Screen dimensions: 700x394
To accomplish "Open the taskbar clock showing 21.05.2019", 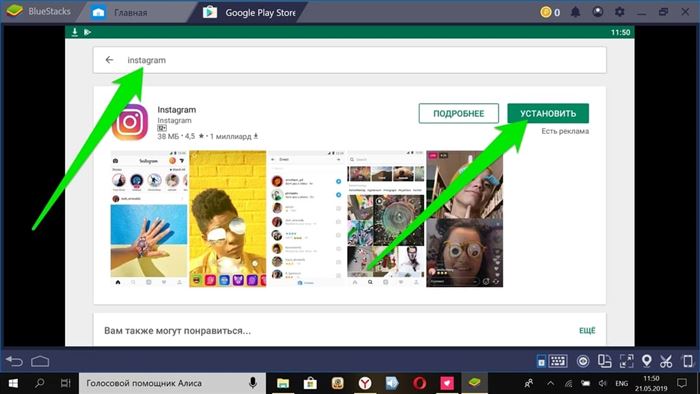I will 651,383.
